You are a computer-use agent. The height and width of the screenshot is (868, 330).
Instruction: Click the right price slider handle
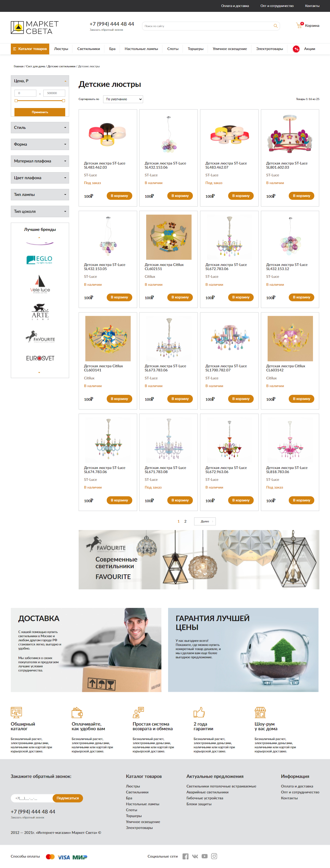pos(63,101)
